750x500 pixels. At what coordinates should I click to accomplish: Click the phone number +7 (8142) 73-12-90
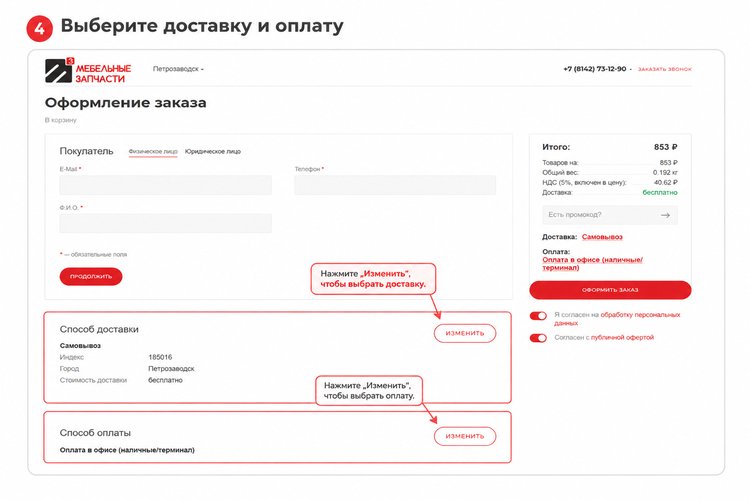[x=595, y=69]
